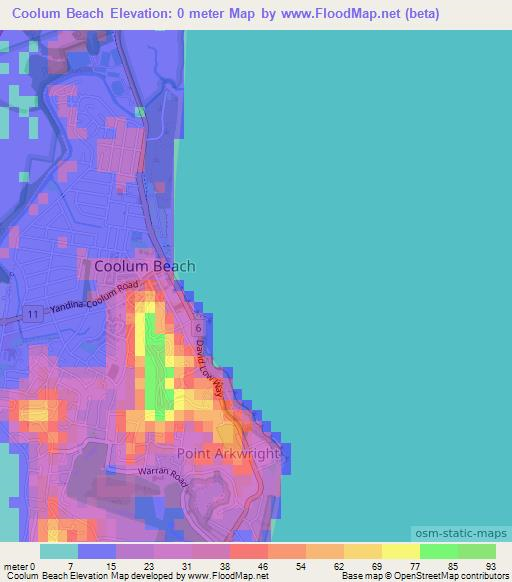Click the David Low Way label
512x582 pixels.
click(209, 368)
